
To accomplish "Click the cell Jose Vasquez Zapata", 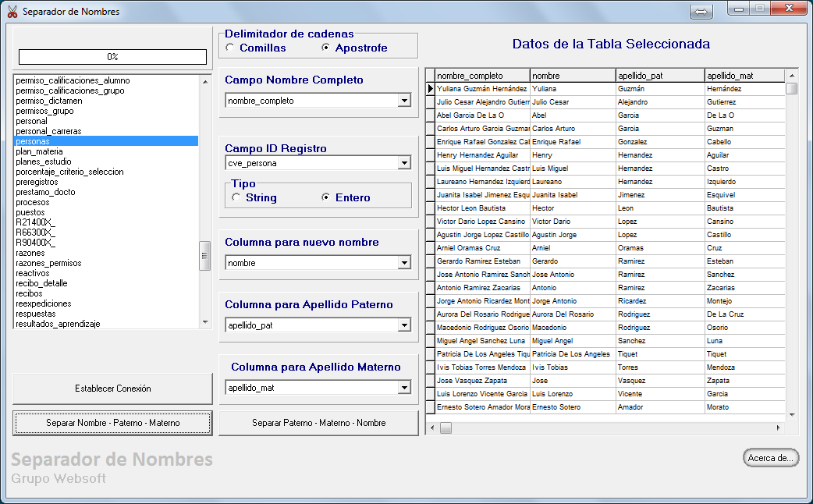I will [482, 381].
